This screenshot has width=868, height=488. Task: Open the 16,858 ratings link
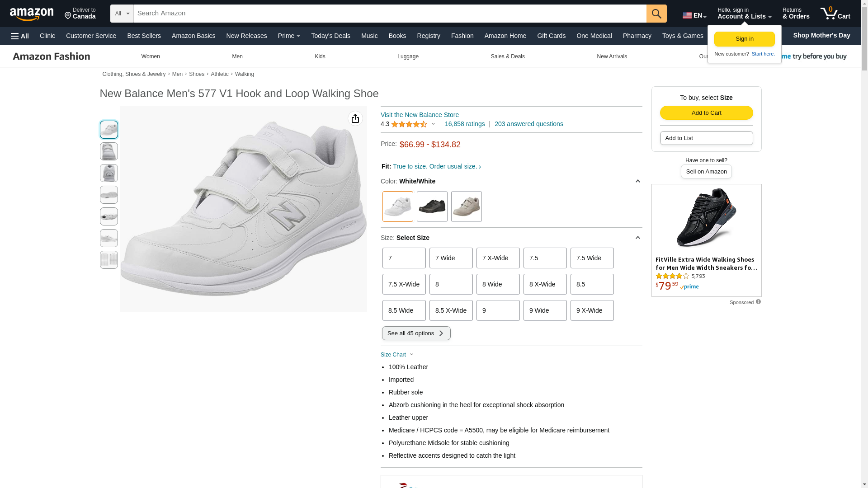point(464,124)
